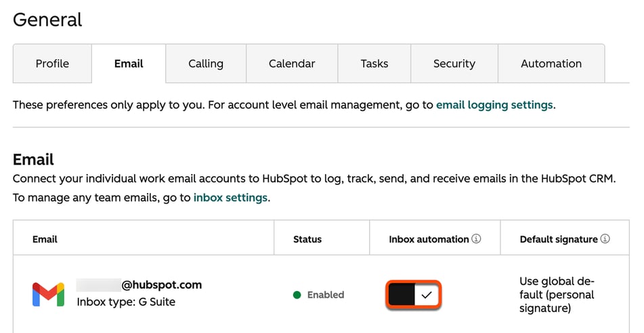Click the Inbox automation info icon
The height and width of the screenshot is (333, 644).
[476, 238]
